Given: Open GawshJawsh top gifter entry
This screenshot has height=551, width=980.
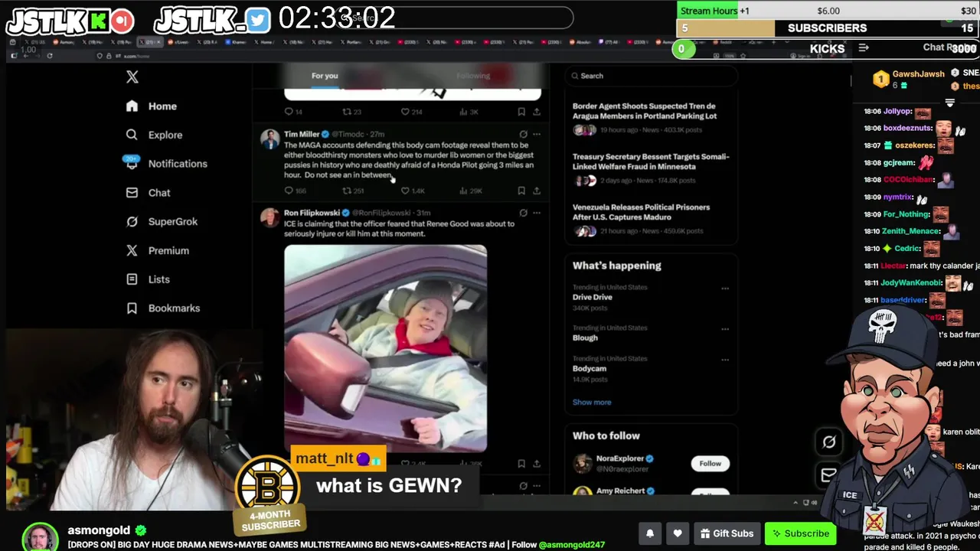Looking at the screenshot, I should [910, 79].
